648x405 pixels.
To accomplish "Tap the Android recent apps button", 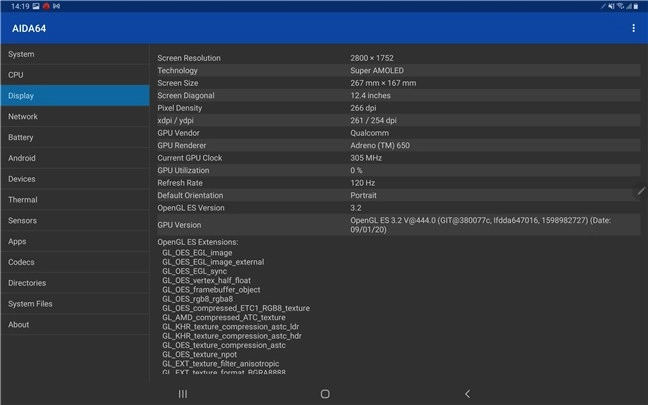I will [x=183, y=394].
